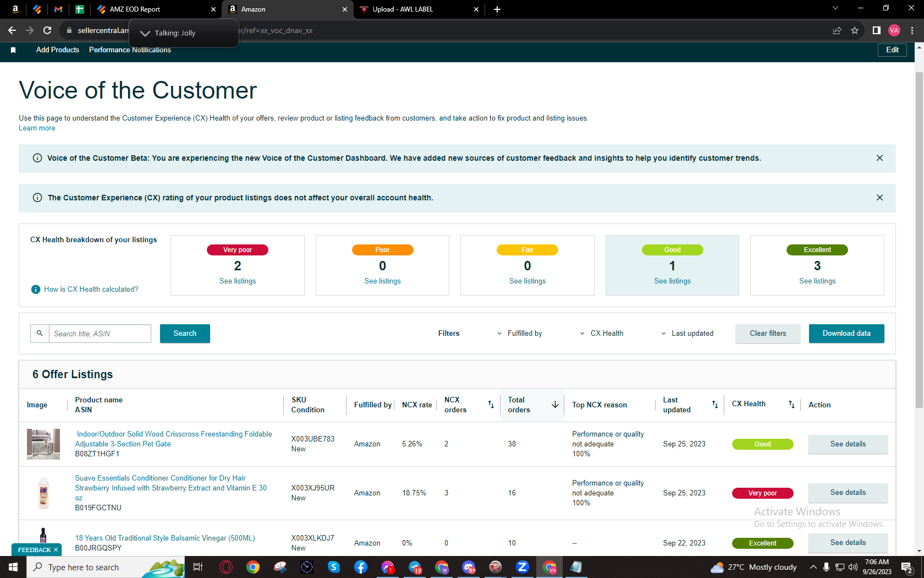Dismiss the Voice of the Customer Beta banner
Image resolution: width=924 pixels, height=578 pixels.
click(x=879, y=158)
